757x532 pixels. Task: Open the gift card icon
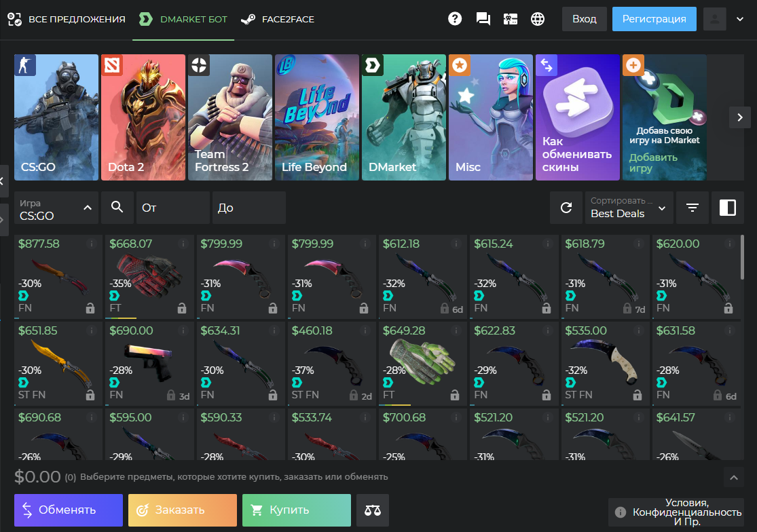511,19
